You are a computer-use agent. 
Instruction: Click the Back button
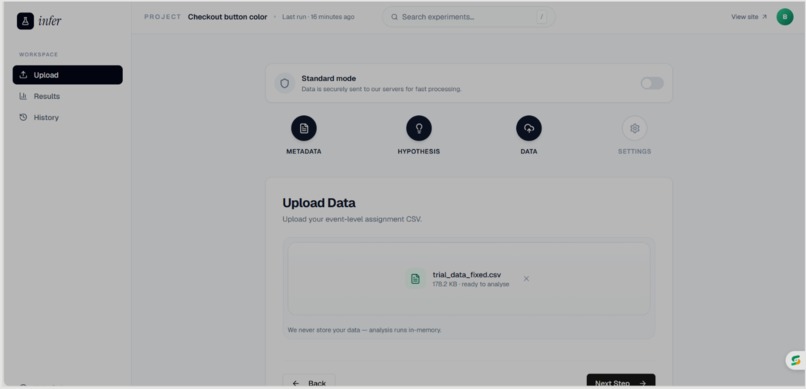309,381
